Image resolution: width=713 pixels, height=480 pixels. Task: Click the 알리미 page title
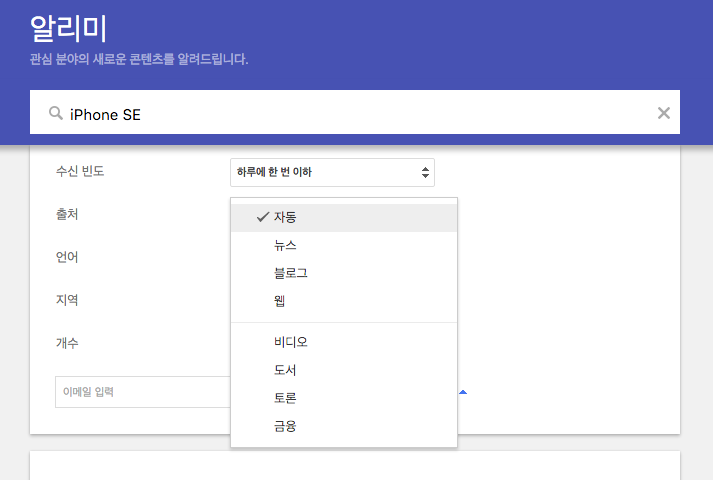click(68, 28)
